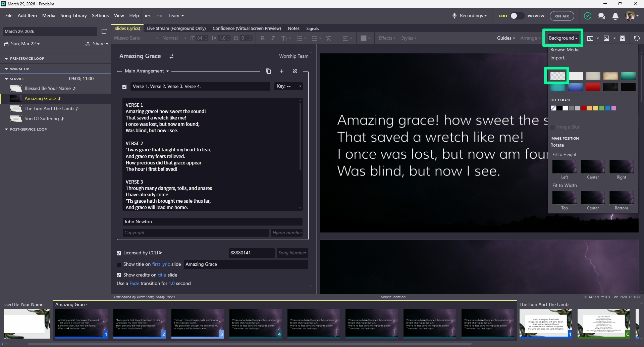Collapse the PRE-SERVICE LOOP section

pyautogui.click(x=6, y=58)
